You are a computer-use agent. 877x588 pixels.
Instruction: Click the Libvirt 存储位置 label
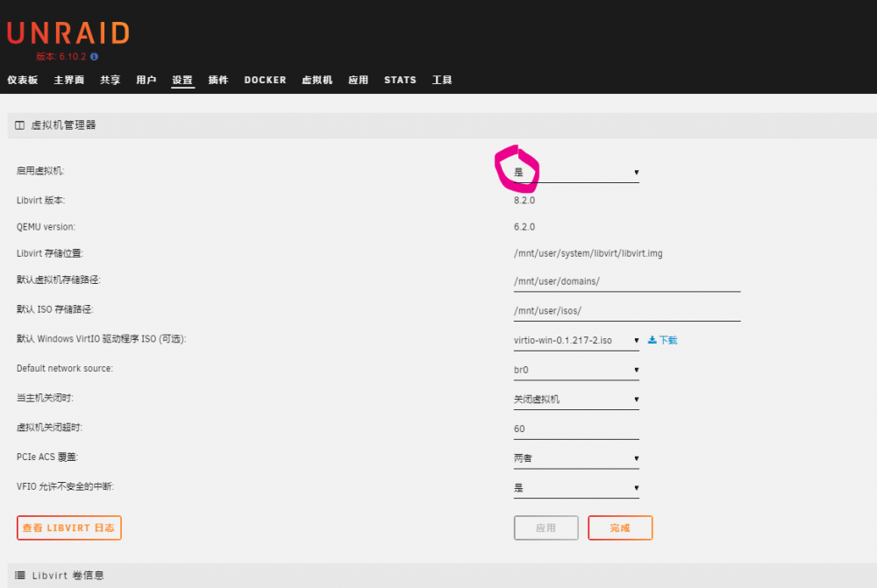tap(50, 253)
